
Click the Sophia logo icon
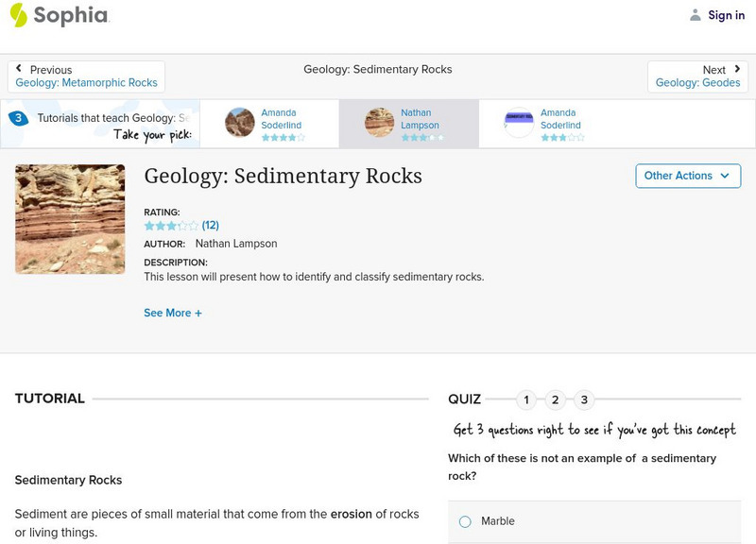pyautogui.click(x=18, y=15)
